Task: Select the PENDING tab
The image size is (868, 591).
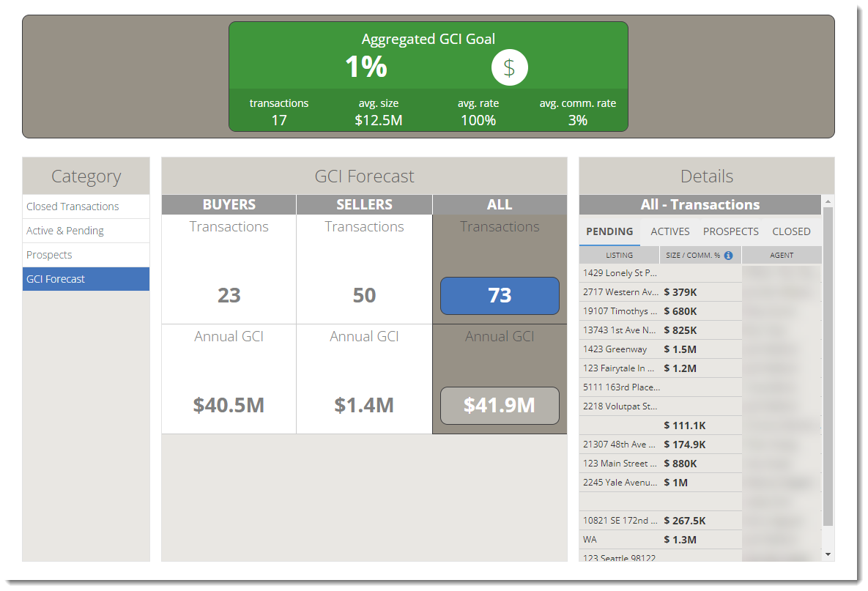Action: click(x=609, y=231)
